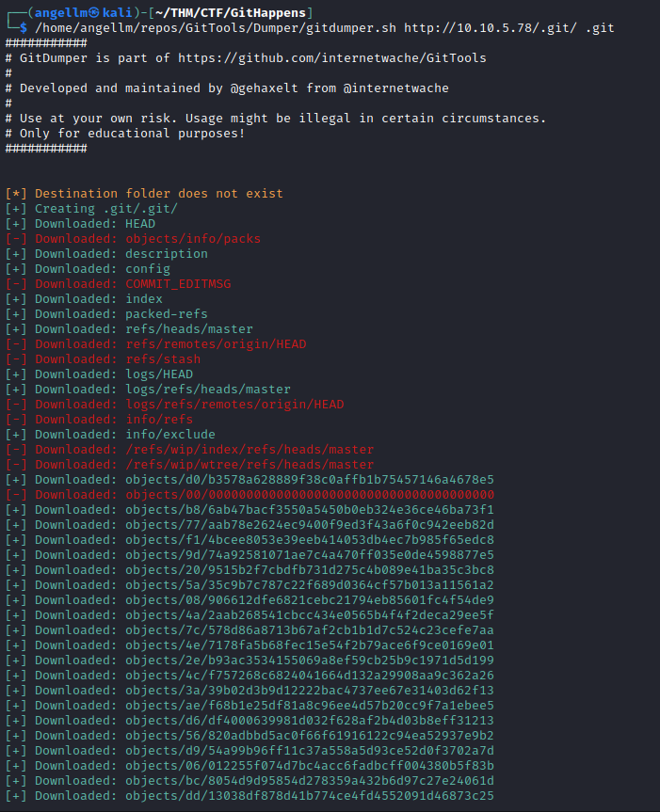Click the failed COMMIT_EDITMSG entry
This screenshot has height=812, width=660.
coord(178,284)
